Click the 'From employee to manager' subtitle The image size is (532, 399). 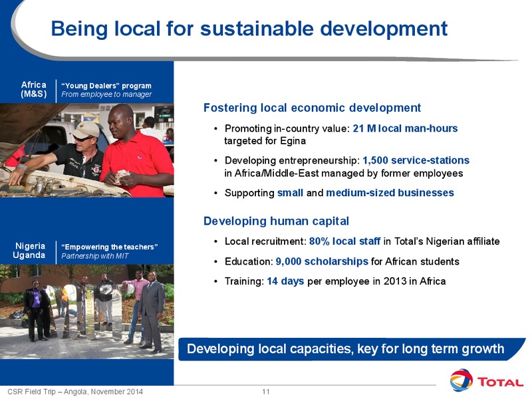[x=106, y=94]
